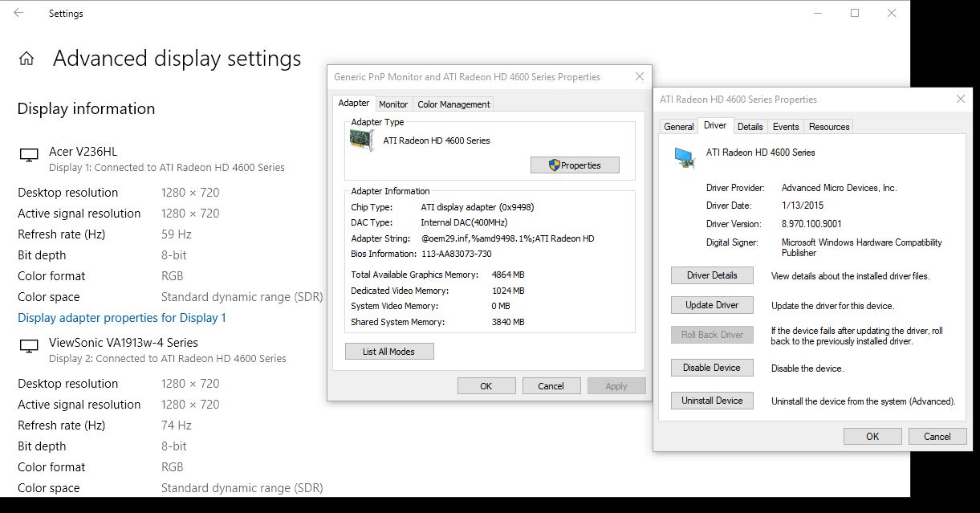Cancel the ATI Radeon HD 4600 Series Properties dialog
Image resolution: width=980 pixels, height=513 pixels.
pos(937,437)
